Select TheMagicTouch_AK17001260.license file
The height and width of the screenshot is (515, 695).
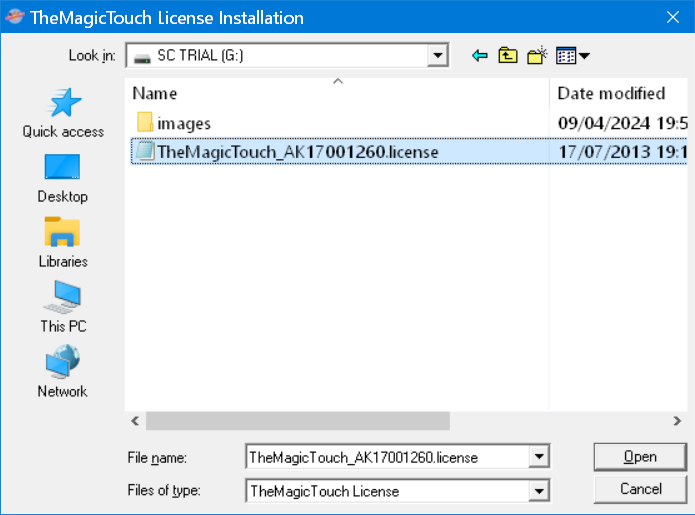point(409,152)
